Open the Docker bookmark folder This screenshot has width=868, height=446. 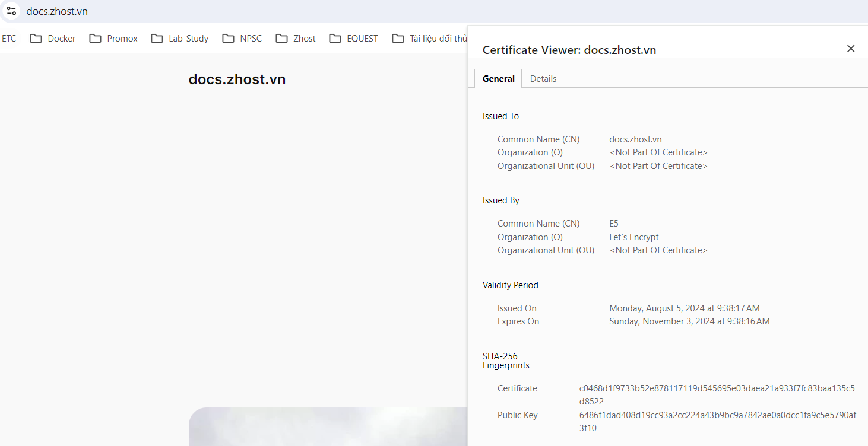click(x=53, y=39)
